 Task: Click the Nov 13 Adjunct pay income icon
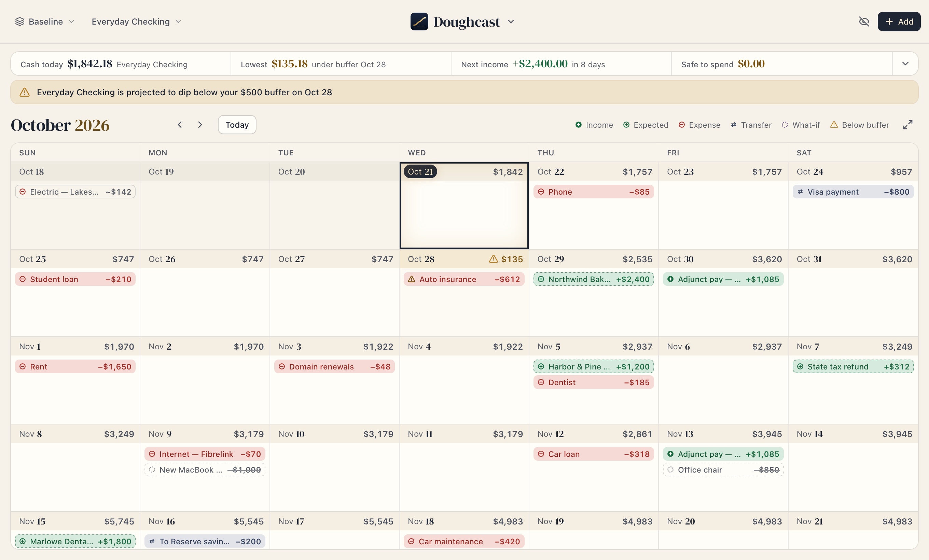pos(670,454)
